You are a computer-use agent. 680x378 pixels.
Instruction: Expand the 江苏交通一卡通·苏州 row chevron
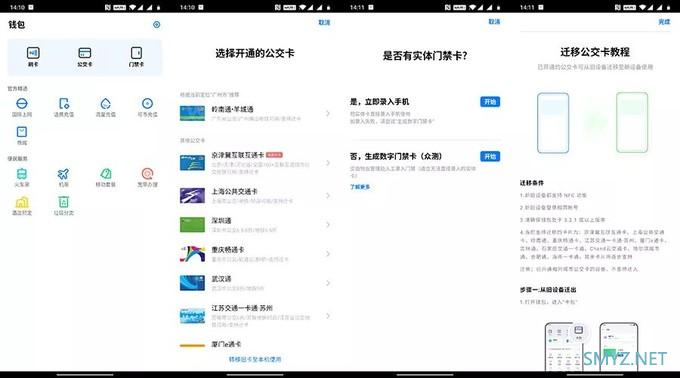(328, 316)
